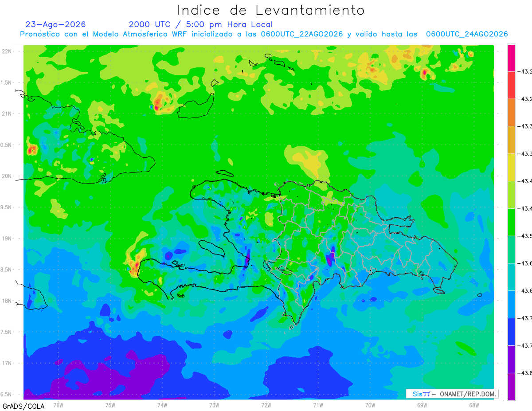Image resolution: width=532 pixels, height=411 pixels.
Task: Click the -43.8 value on the legend
Action: [x=526, y=373]
